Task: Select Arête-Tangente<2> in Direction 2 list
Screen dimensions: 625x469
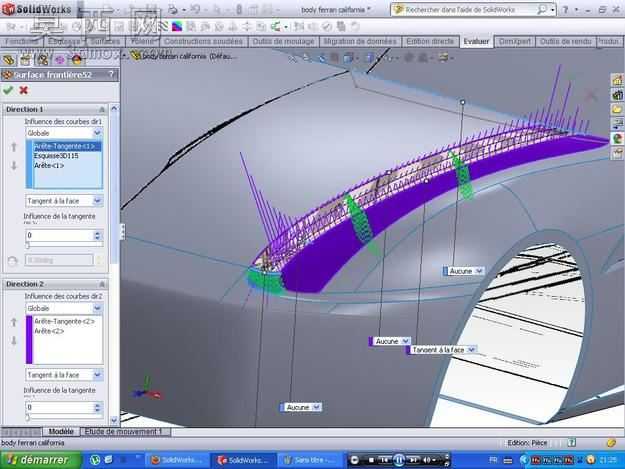Action: point(64,321)
